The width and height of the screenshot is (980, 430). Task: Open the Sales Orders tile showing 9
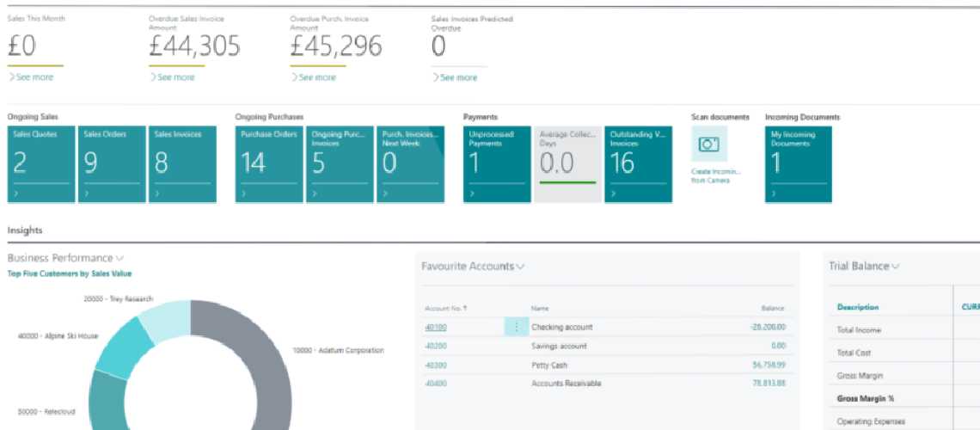pyautogui.click(x=112, y=164)
